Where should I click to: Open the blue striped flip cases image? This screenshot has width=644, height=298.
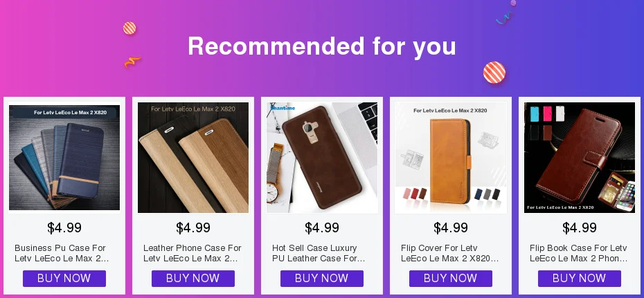[64, 158]
